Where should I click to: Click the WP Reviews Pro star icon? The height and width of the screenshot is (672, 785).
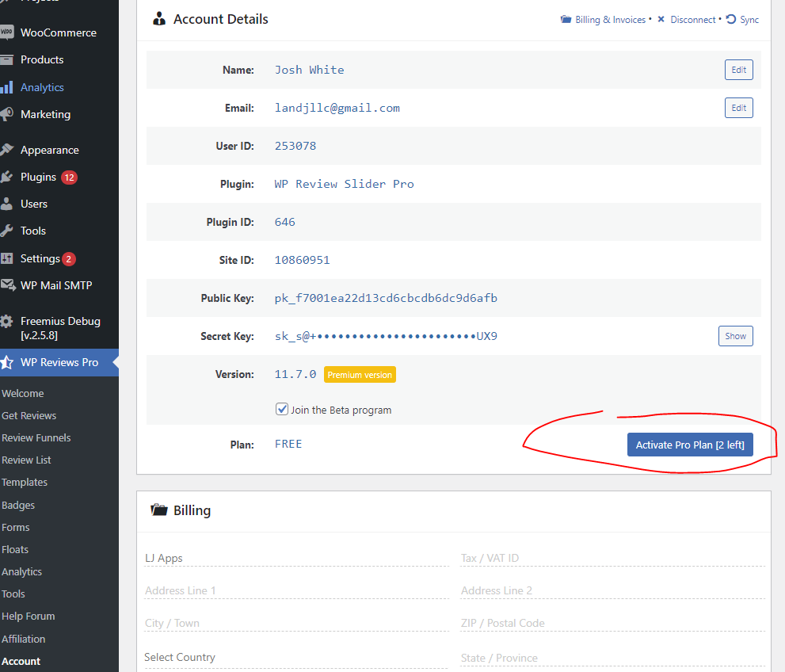pos(6,362)
